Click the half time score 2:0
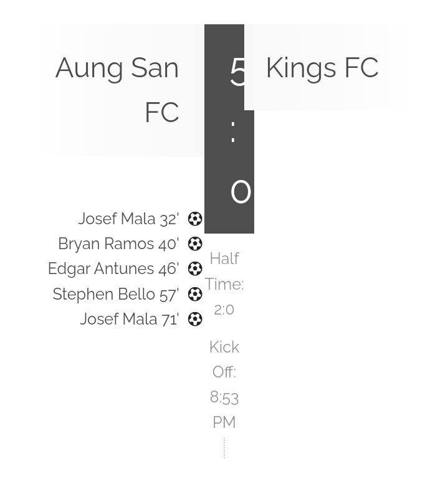This screenshot has width=448, height=484. [224, 310]
